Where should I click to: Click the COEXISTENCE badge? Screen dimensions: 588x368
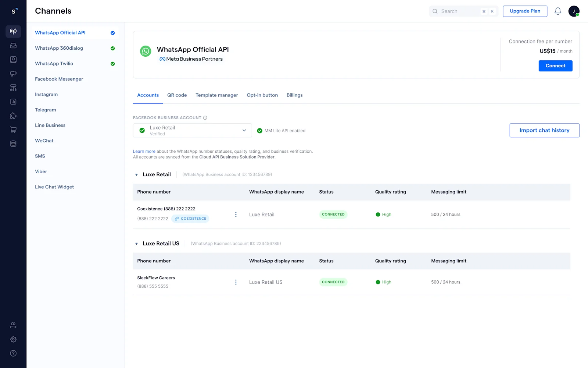tap(190, 219)
